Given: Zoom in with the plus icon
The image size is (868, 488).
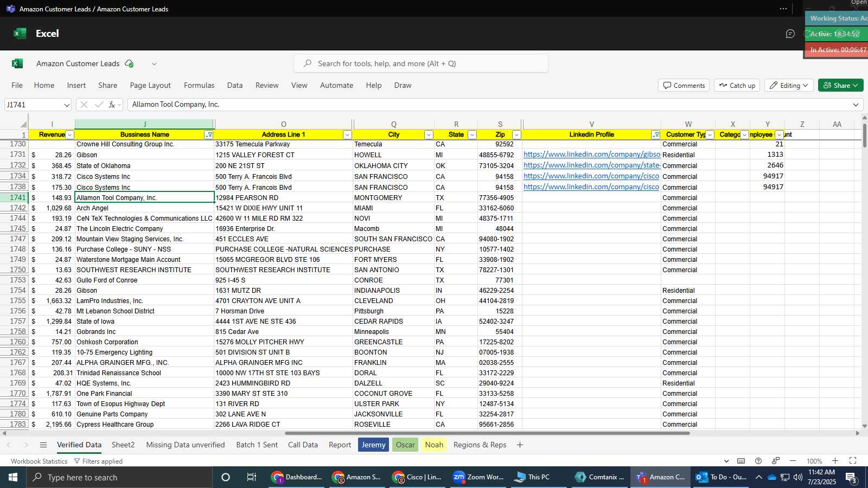Looking at the screenshot, I should tap(835, 461).
